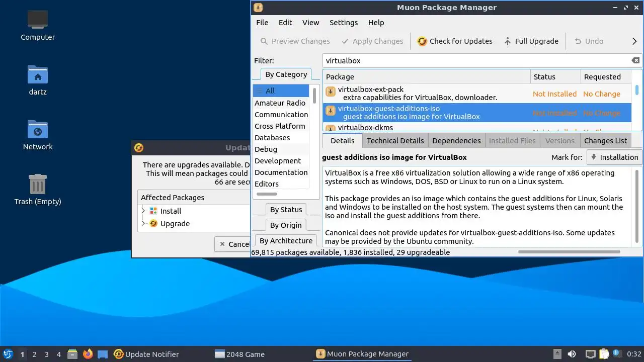Screen dimensions: 644x362
Task: Open the By Architecture filter section
Action: (x=286, y=241)
